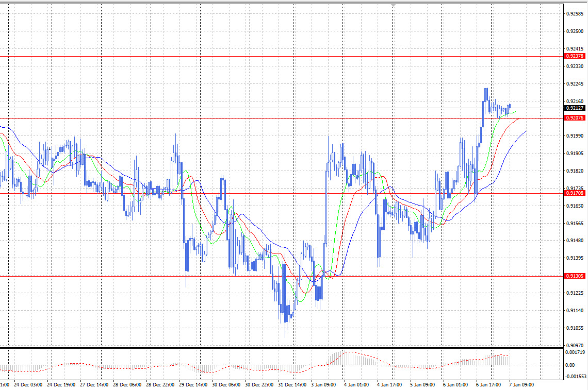
Task: Click the 0.91225 value on the price scale
Action: [x=575, y=293]
